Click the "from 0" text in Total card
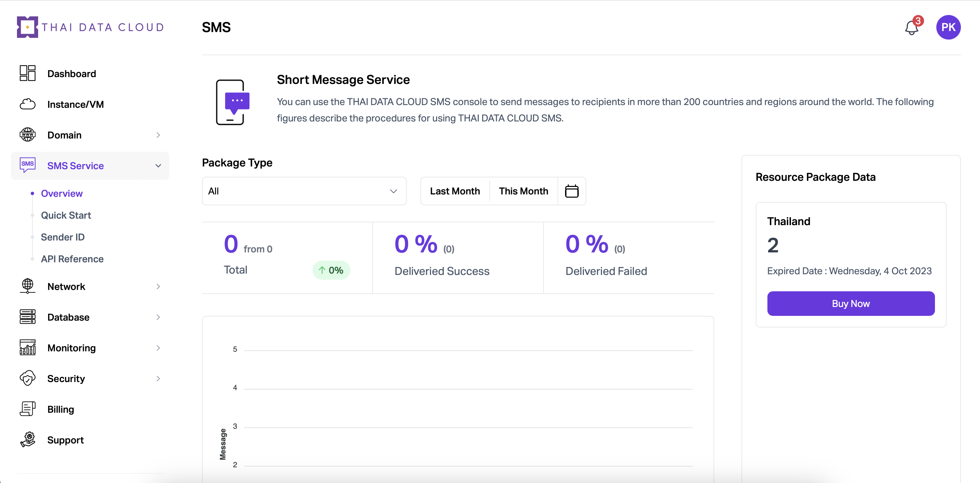The width and height of the screenshot is (980, 483). pyautogui.click(x=258, y=249)
